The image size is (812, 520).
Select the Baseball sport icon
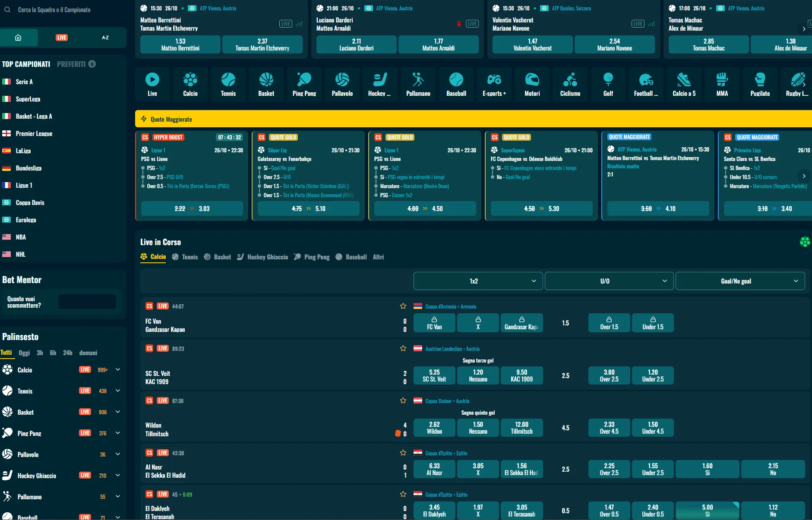tap(456, 84)
